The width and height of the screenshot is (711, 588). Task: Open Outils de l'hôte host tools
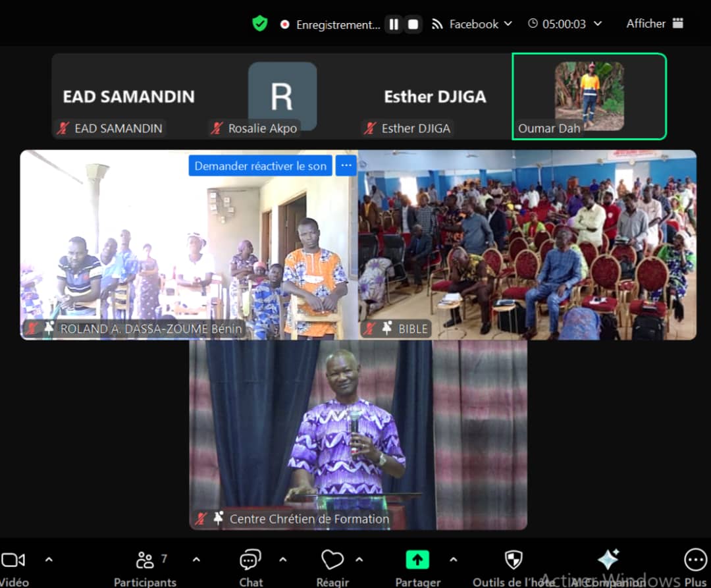[513, 560]
